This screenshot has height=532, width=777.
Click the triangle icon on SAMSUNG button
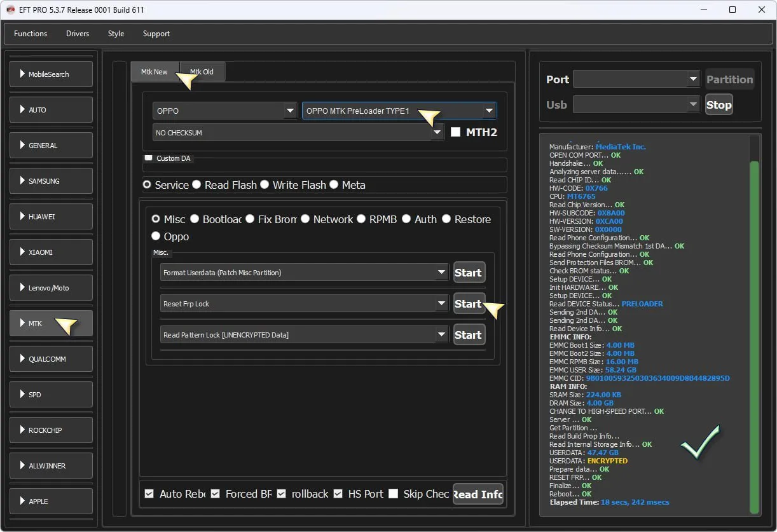click(22, 181)
